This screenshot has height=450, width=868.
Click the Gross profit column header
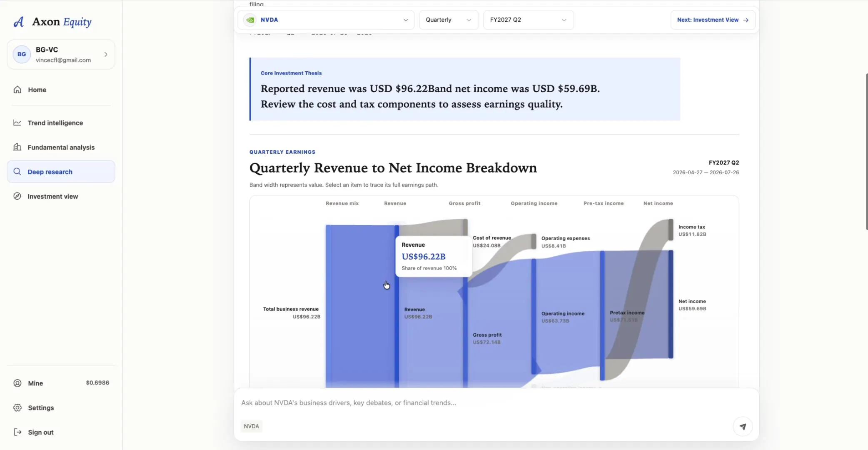tap(464, 203)
